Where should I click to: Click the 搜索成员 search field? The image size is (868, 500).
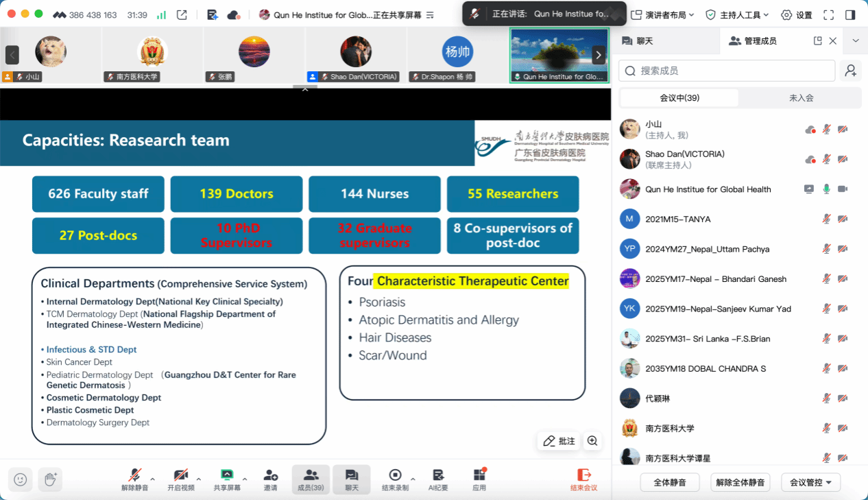click(727, 71)
